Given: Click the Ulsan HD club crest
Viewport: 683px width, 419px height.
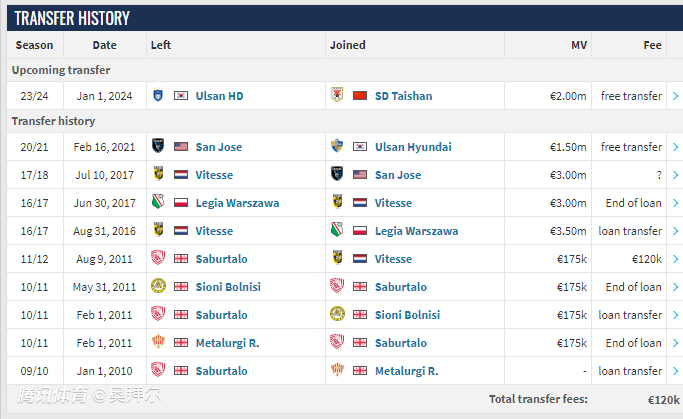Looking at the screenshot, I should pyautogui.click(x=158, y=95).
